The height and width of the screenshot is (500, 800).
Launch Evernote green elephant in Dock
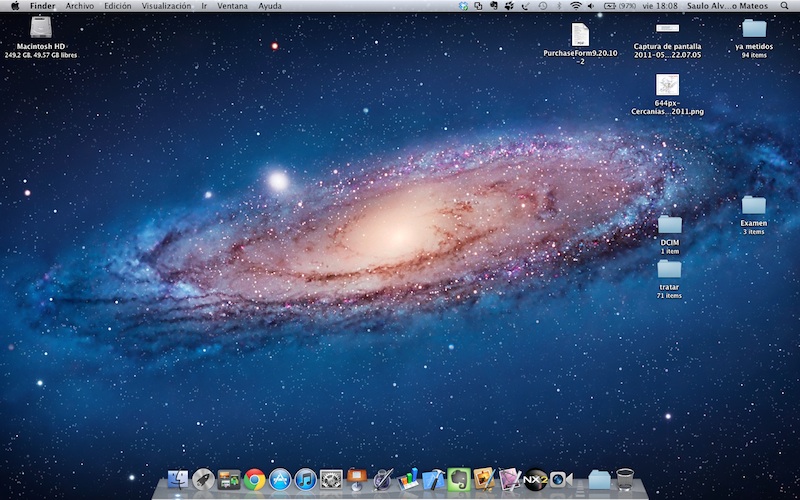coord(459,480)
